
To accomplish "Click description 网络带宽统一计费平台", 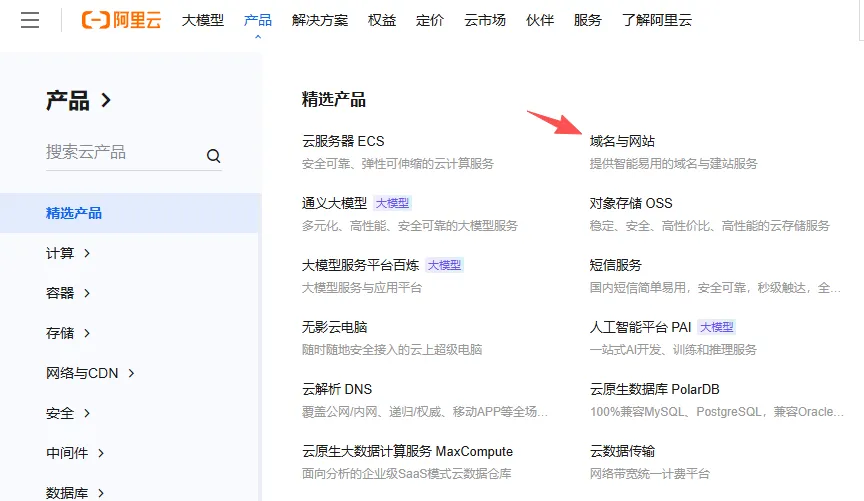I will [x=650, y=473].
